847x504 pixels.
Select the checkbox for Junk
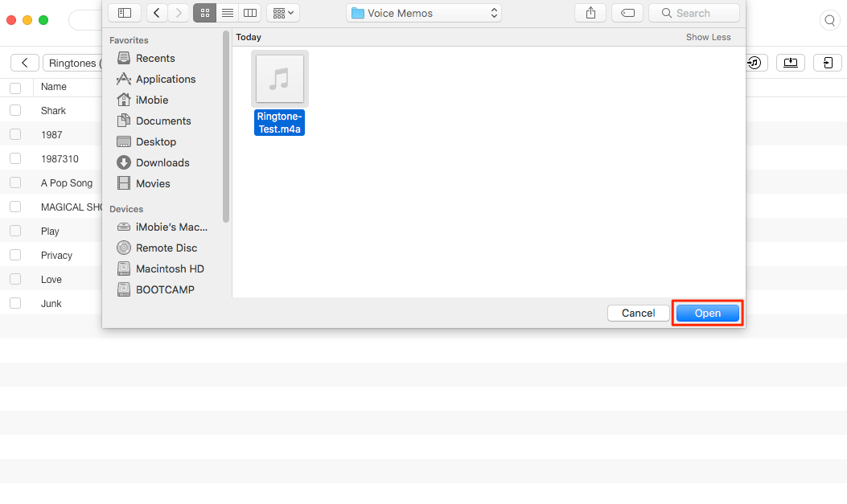tap(15, 303)
